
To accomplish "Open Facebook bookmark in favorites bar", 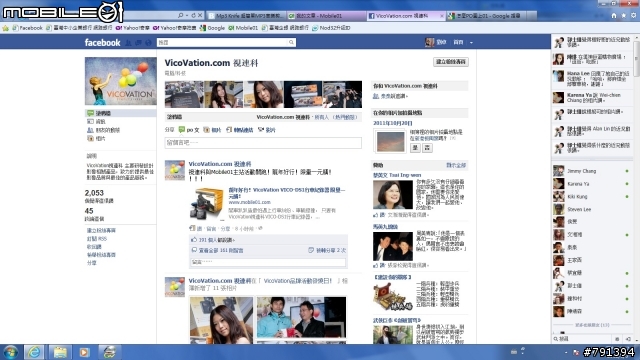I will 27,28.
